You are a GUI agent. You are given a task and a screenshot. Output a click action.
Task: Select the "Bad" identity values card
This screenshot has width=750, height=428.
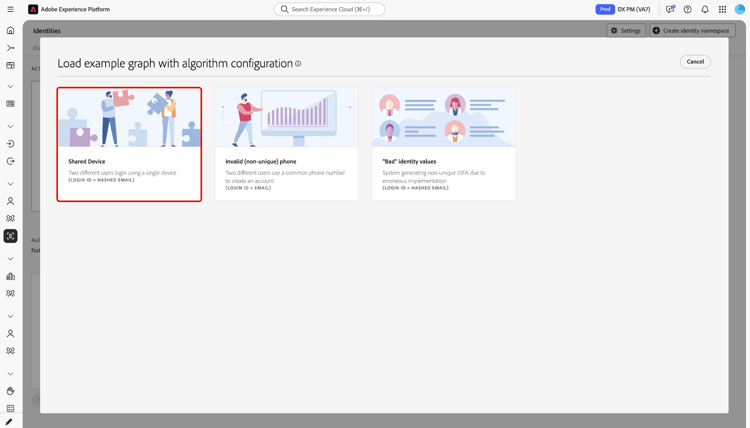coord(443,144)
